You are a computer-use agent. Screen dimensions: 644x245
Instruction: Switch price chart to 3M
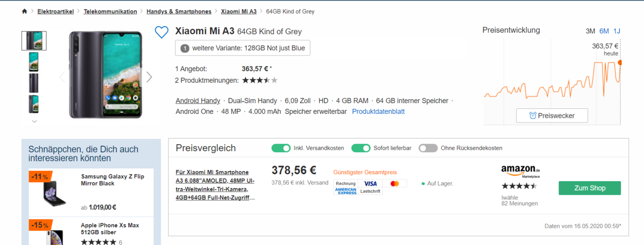(590, 31)
